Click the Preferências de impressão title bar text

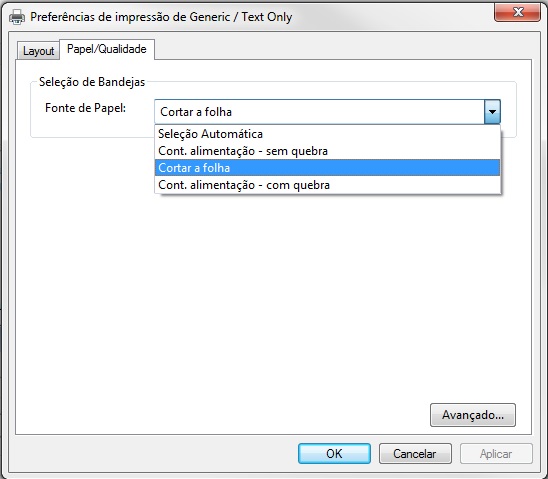[161, 17]
